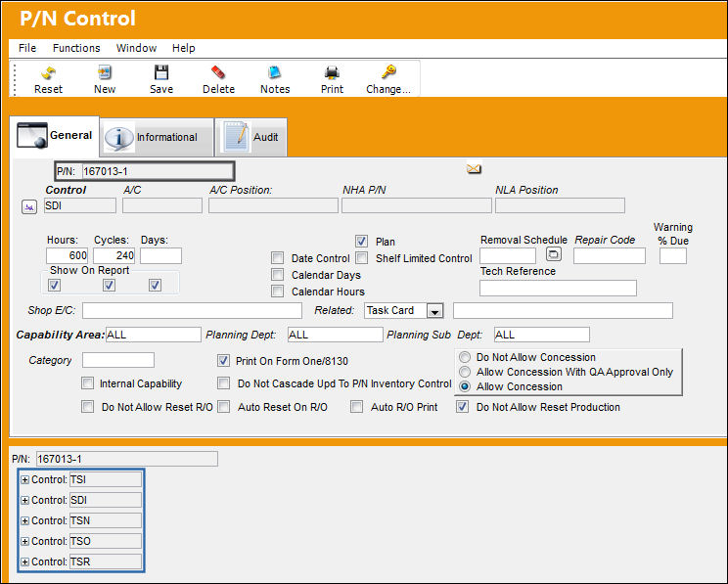The height and width of the screenshot is (584, 728).
Task: Print using the printer icon
Action: 332,72
